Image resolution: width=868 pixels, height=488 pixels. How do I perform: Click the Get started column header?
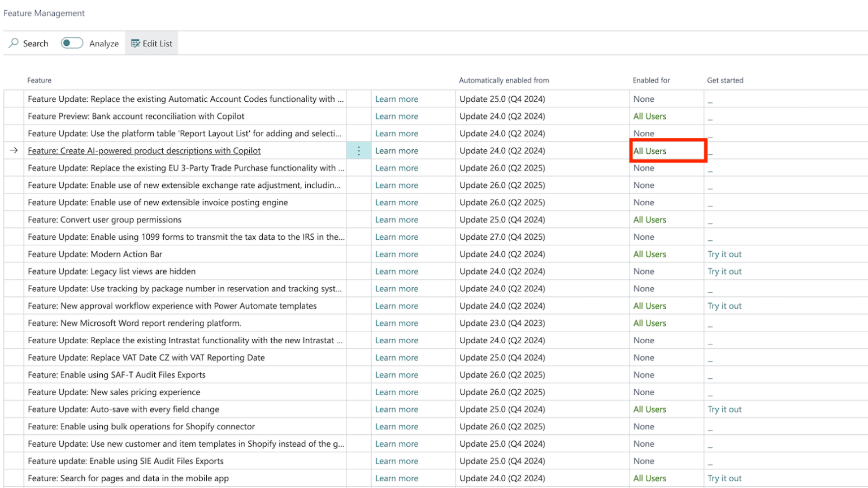point(725,80)
